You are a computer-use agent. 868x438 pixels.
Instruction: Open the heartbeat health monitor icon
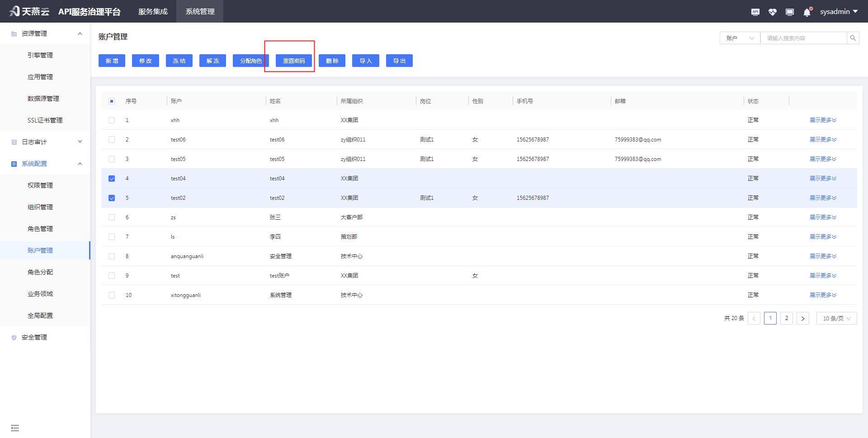(x=772, y=12)
